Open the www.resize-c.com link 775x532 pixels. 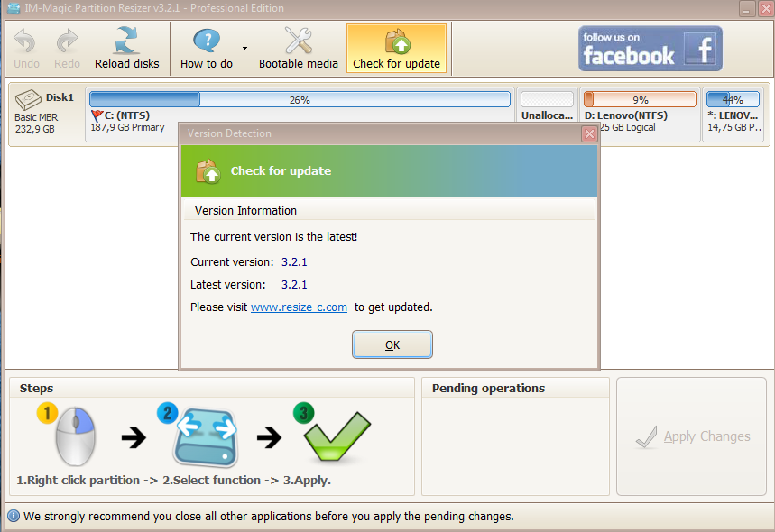point(299,307)
